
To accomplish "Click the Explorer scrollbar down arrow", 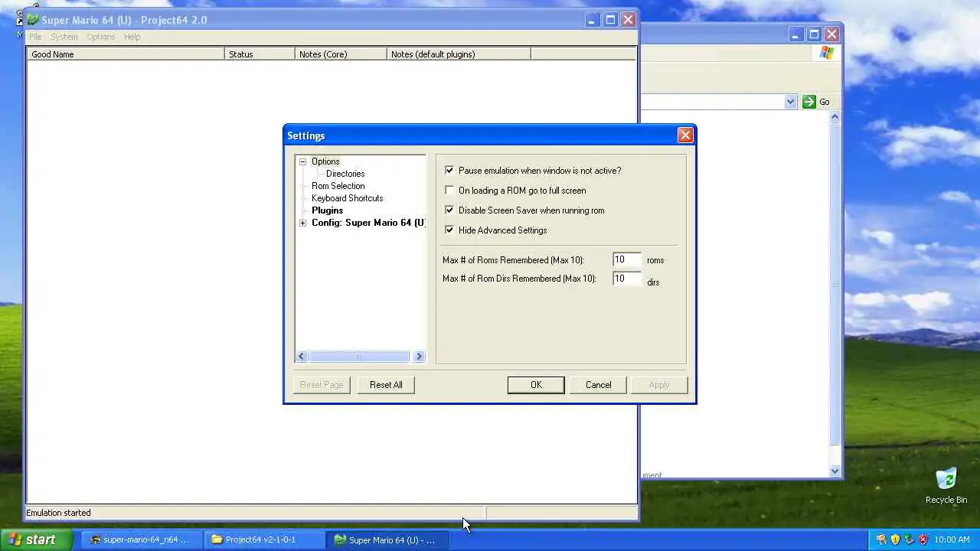I will point(835,471).
